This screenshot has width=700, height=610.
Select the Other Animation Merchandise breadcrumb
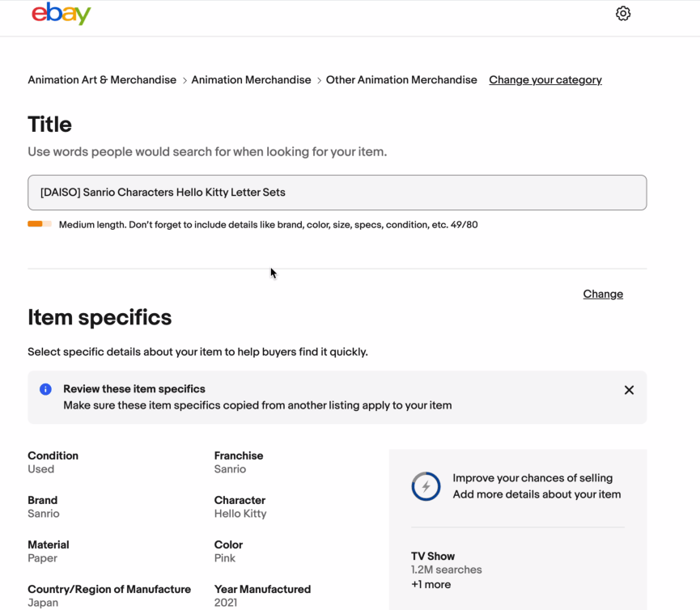401,80
